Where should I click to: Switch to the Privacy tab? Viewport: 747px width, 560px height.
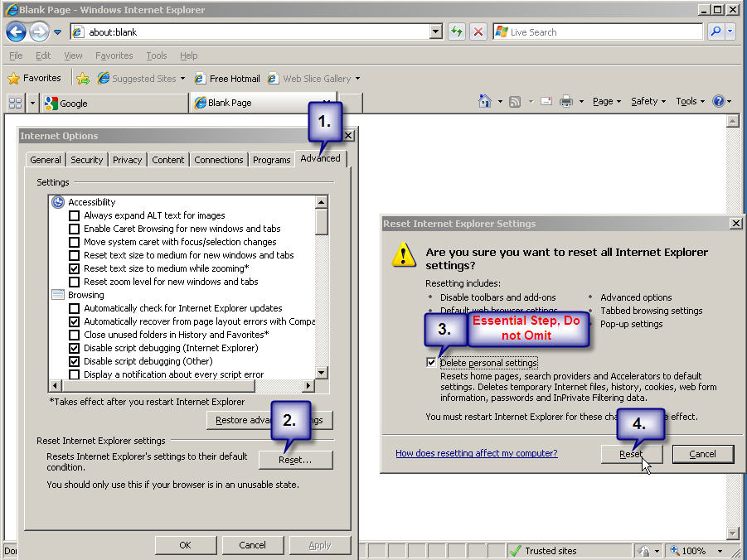coord(127,160)
